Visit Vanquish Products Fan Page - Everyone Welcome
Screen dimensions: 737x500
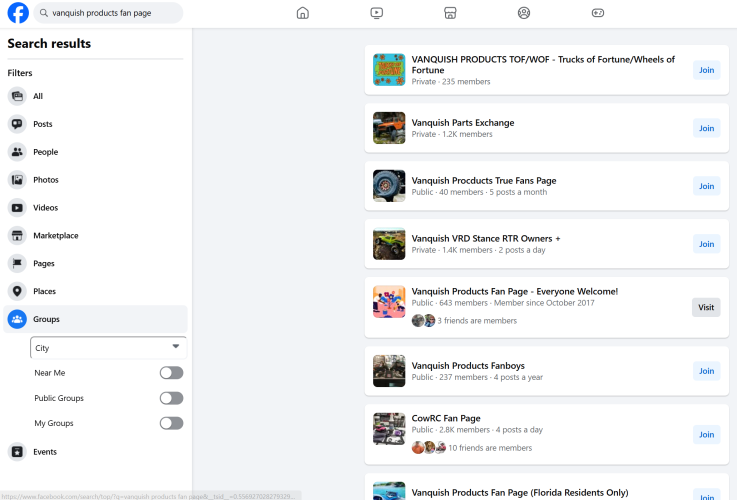pyautogui.click(x=706, y=307)
